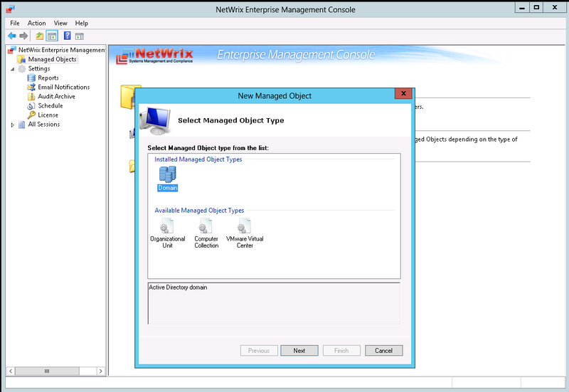
Task: Click the NetWrix app icon in title bar
Action: pyautogui.click(x=10, y=9)
